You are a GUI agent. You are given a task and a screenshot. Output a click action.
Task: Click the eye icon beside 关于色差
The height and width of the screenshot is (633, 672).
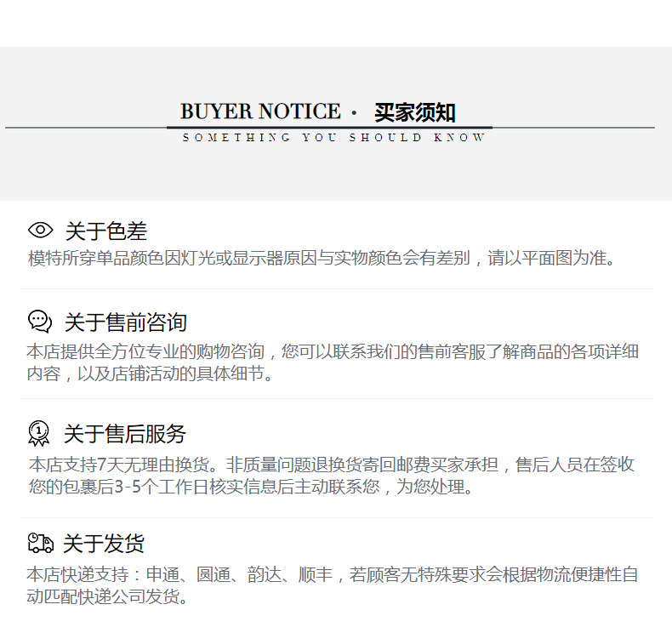(40, 230)
